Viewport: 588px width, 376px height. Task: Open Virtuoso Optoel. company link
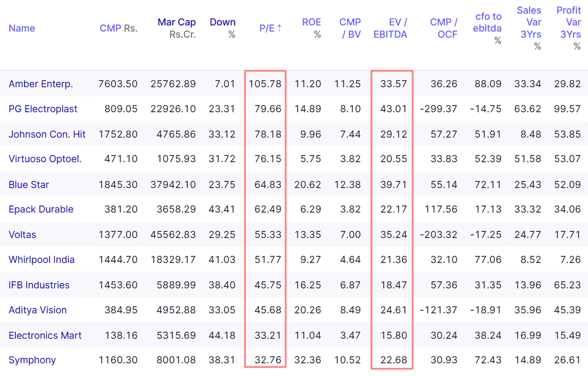coord(45,159)
